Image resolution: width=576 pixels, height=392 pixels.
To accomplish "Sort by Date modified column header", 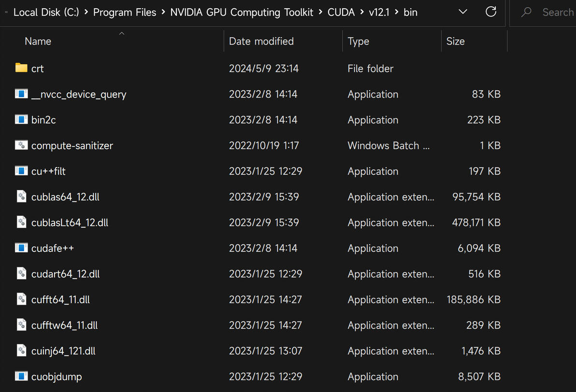I will click(x=261, y=42).
